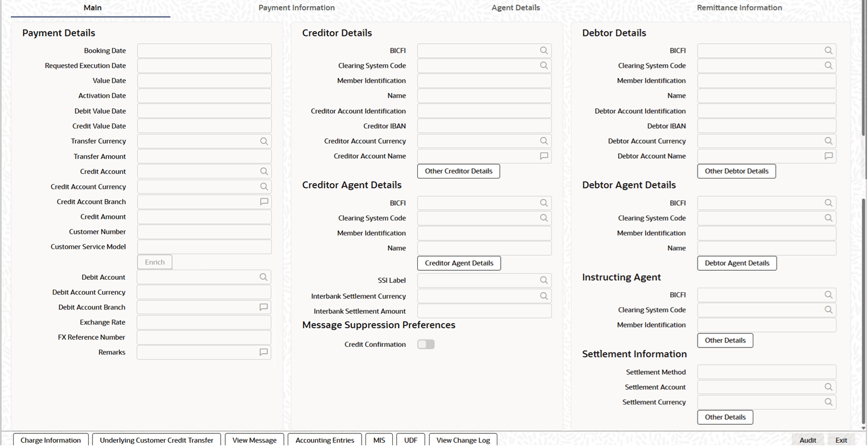Search Clearing System Code under Debtor Agent Details
The height and width of the screenshot is (447, 868).
[828, 218]
